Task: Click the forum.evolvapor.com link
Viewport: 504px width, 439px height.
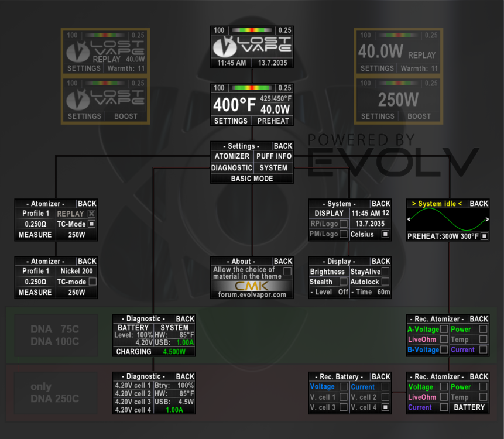Action: tap(252, 294)
